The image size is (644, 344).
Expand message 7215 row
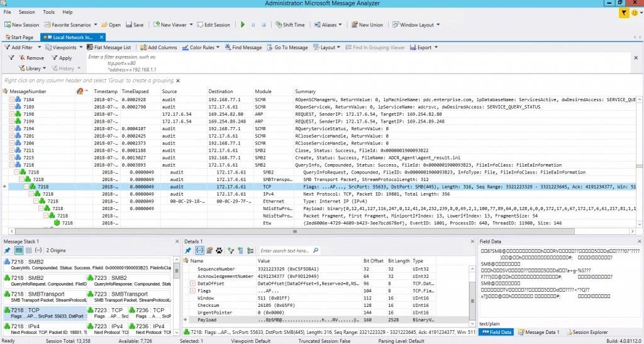click(12, 158)
